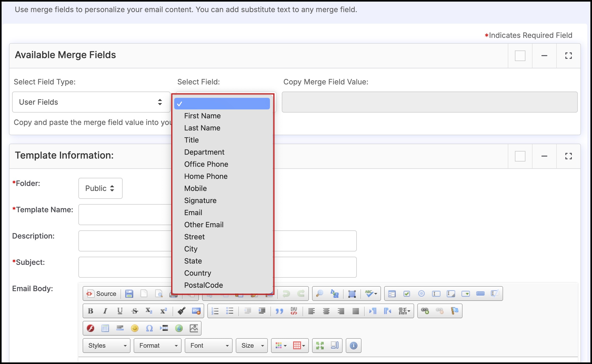Image resolution: width=592 pixels, height=364 pixels.
Task: Open the text color picker
Action: pos(280,346)
